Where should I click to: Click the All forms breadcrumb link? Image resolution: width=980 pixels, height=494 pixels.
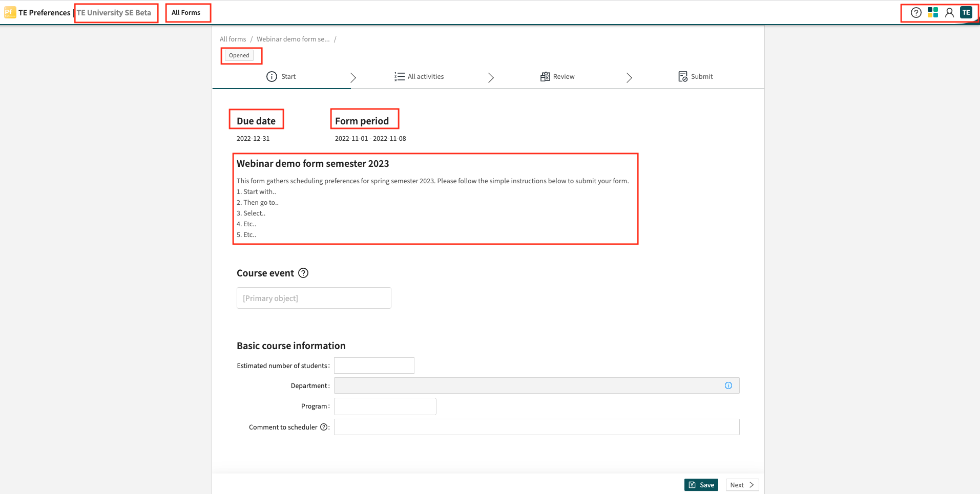[x=233, y=39]
